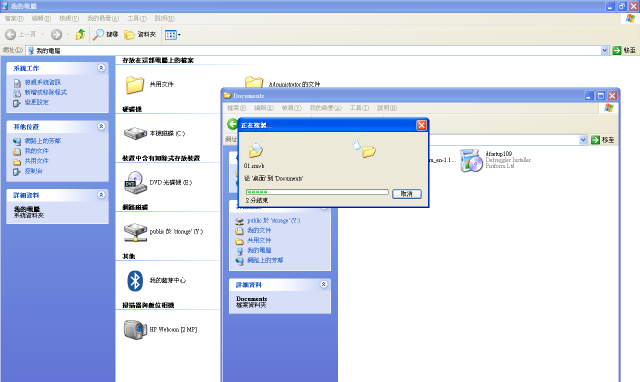Select the DVD 光碟機 (E:) drive icon
The image size is (640, 382).
pyautogui.click(x=135, y=182)
